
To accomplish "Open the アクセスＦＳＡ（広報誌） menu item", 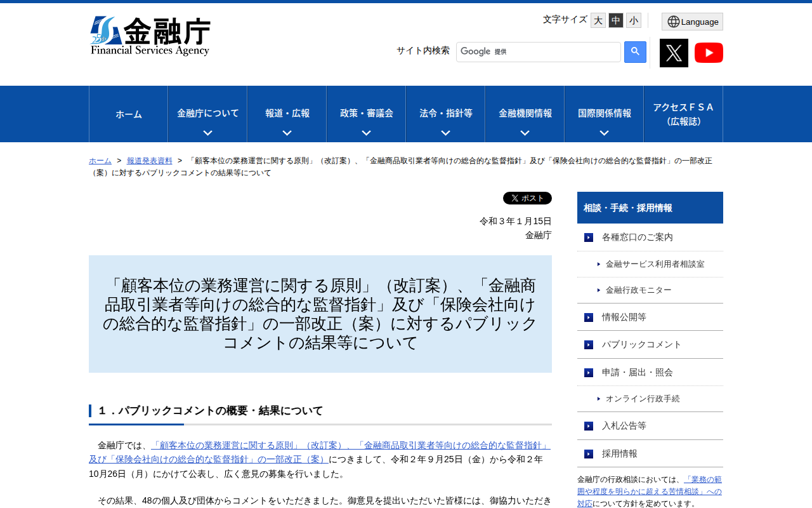I will click(x=683, y=114).
